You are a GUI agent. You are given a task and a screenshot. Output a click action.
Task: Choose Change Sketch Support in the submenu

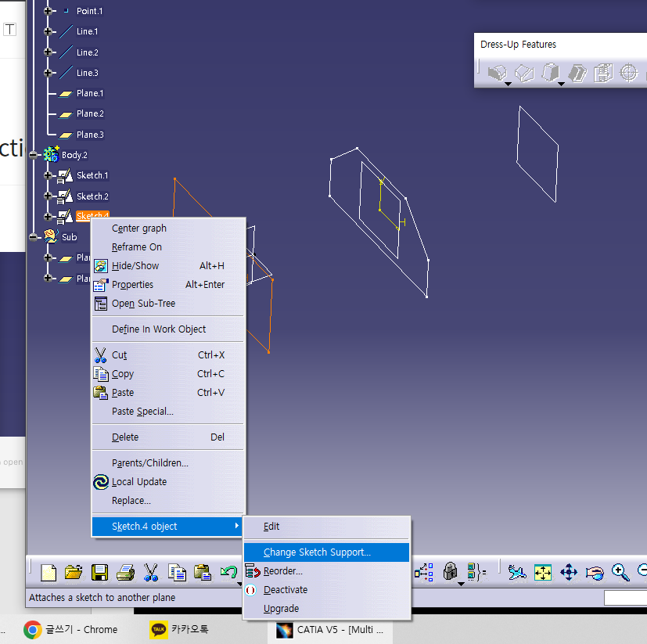tap(326, 552)
